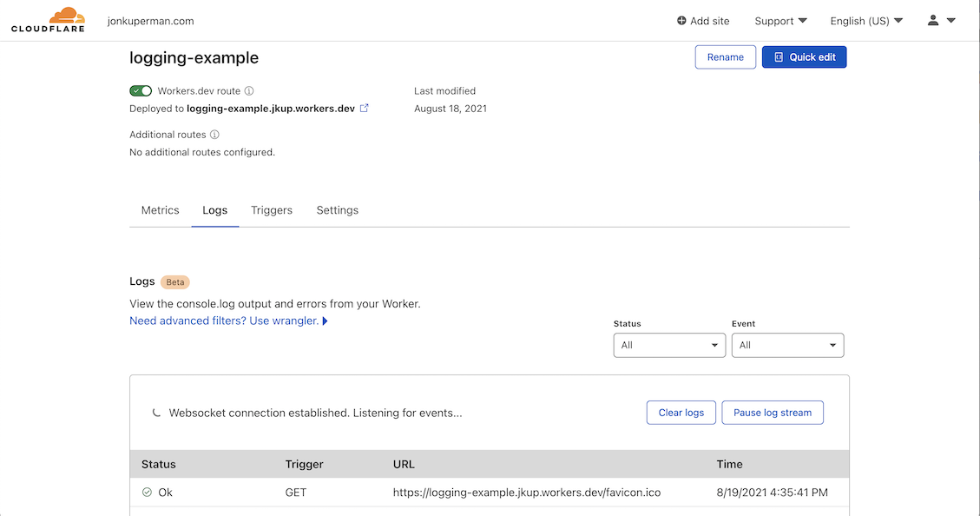Image resolution: width=980 pixels, height=516 pixels.
Task: Click the Quick edit pencil icon
Action: (777, 56)
